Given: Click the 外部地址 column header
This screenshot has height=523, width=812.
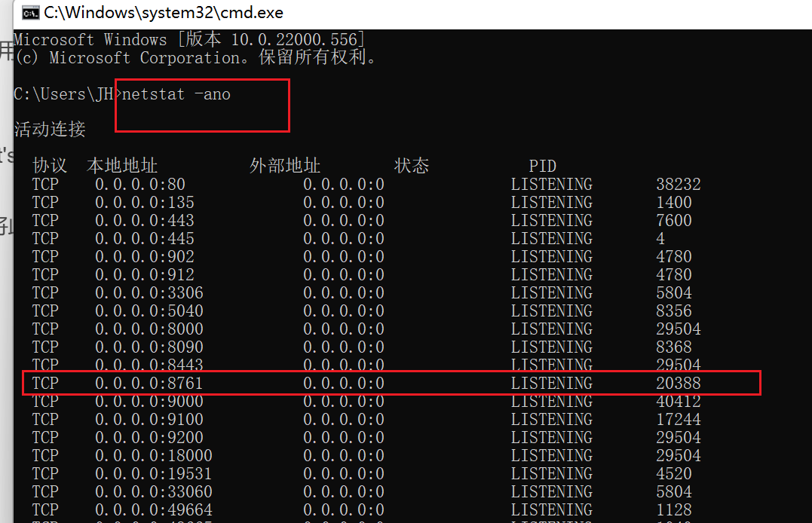Looking at the screenshot, I should 285,166.
